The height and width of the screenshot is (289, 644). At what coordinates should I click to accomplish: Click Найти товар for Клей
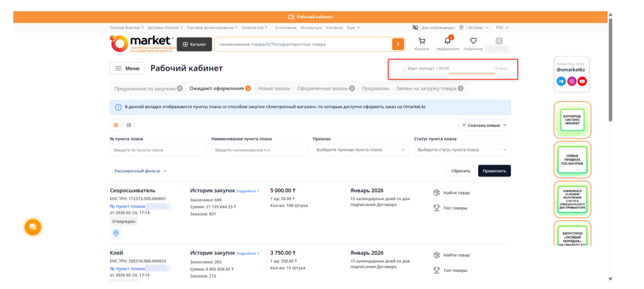(x=451, y=255)
